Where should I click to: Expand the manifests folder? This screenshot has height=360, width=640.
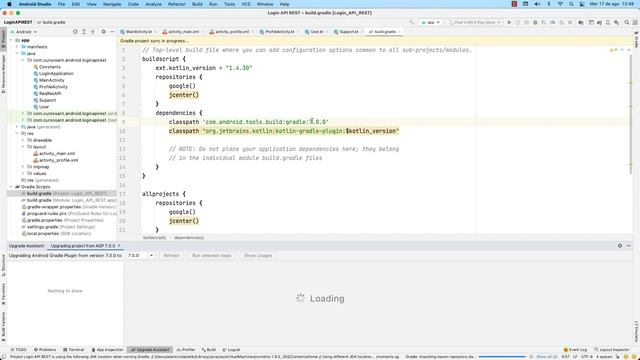tap(17, 47)
